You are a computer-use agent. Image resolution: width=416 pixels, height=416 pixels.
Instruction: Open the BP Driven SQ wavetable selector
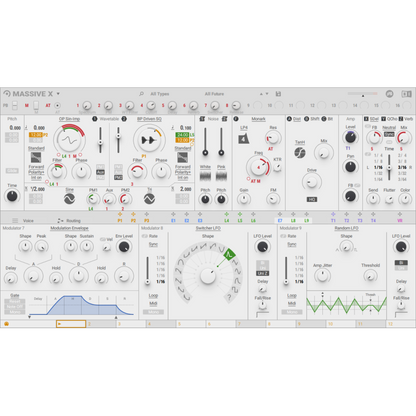pyautogui.click(x=149, y=119)
